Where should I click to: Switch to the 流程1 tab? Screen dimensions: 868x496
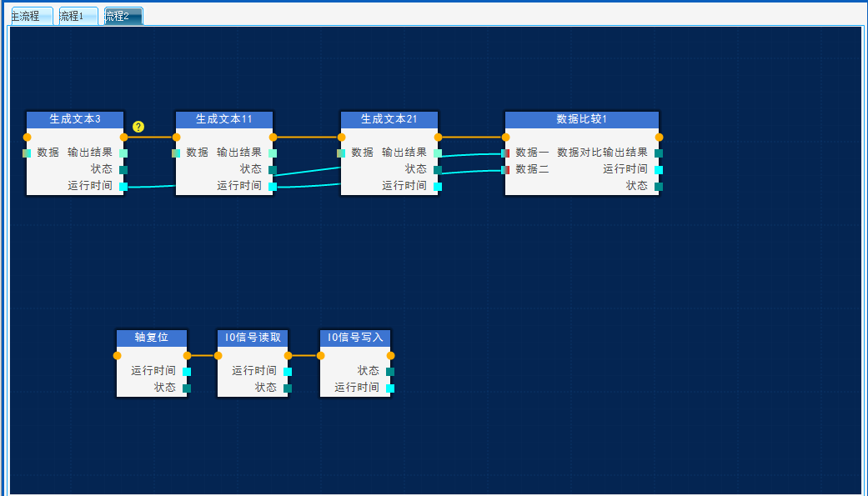click(78, 16)
